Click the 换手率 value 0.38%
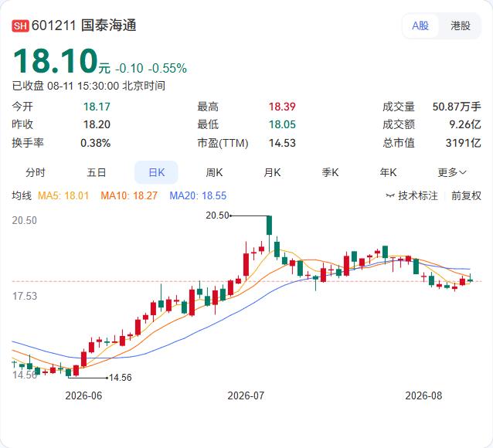The height and width of the screenshot is (448, 493). (96, 143)
